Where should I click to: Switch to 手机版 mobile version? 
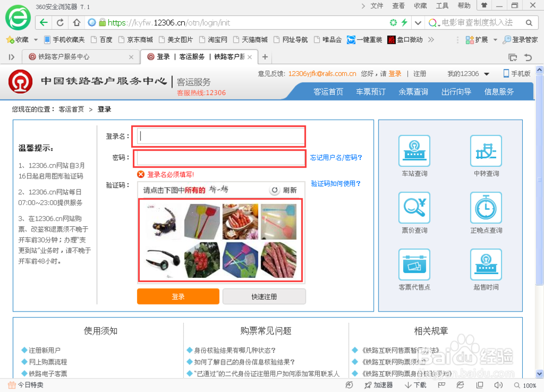tap(516, 73)
